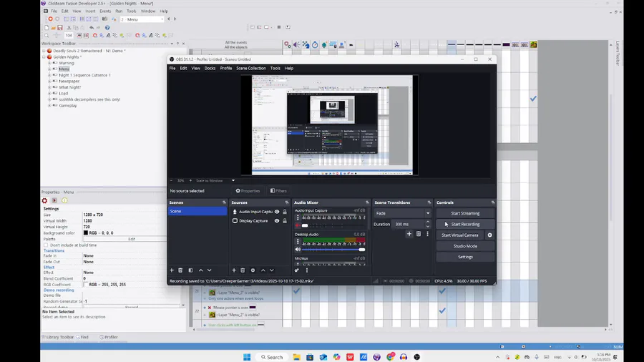This screenshot has height=362, width=644.
Task: Open Fusion properties Settings gear tab icon
Action: [45, 200]
